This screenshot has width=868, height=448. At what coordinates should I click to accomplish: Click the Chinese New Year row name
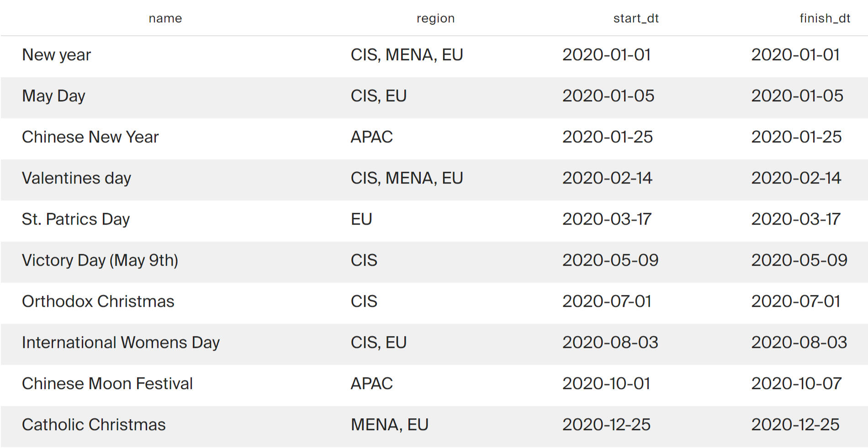(x=90, y=137)
